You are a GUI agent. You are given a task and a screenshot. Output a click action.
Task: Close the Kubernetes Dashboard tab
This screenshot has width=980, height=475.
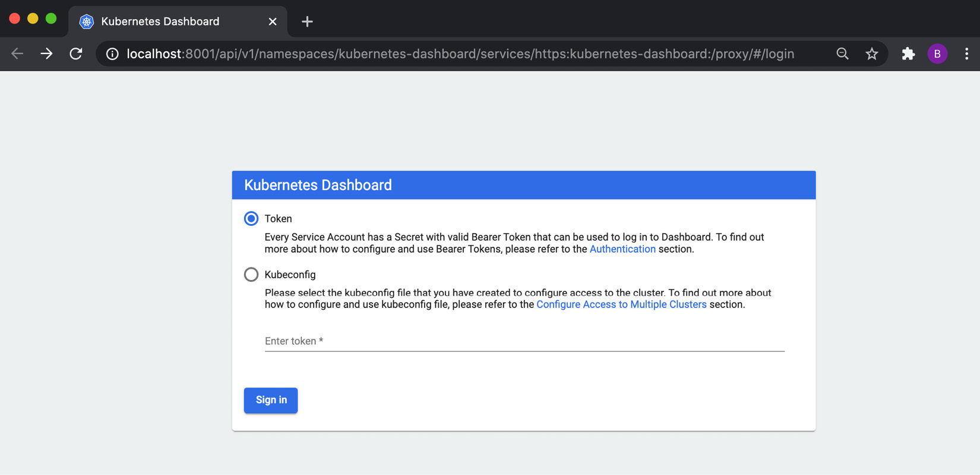(273, 21)
